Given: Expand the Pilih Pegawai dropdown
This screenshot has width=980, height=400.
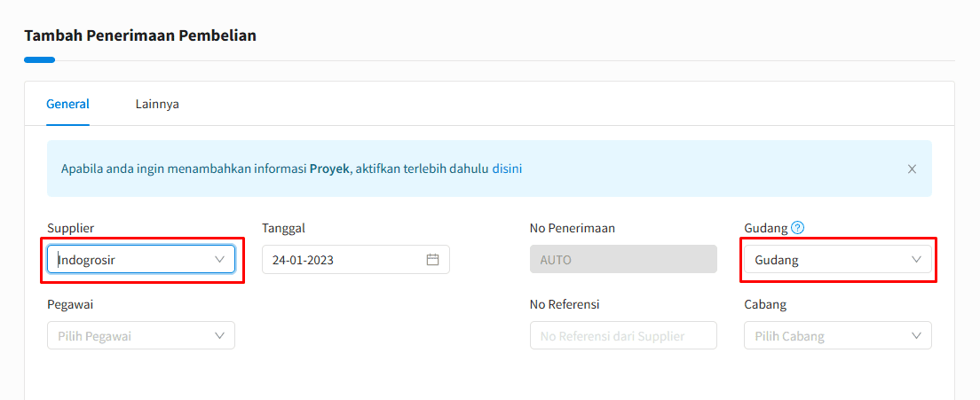Looking at the screenshot, I should [141, 336].
